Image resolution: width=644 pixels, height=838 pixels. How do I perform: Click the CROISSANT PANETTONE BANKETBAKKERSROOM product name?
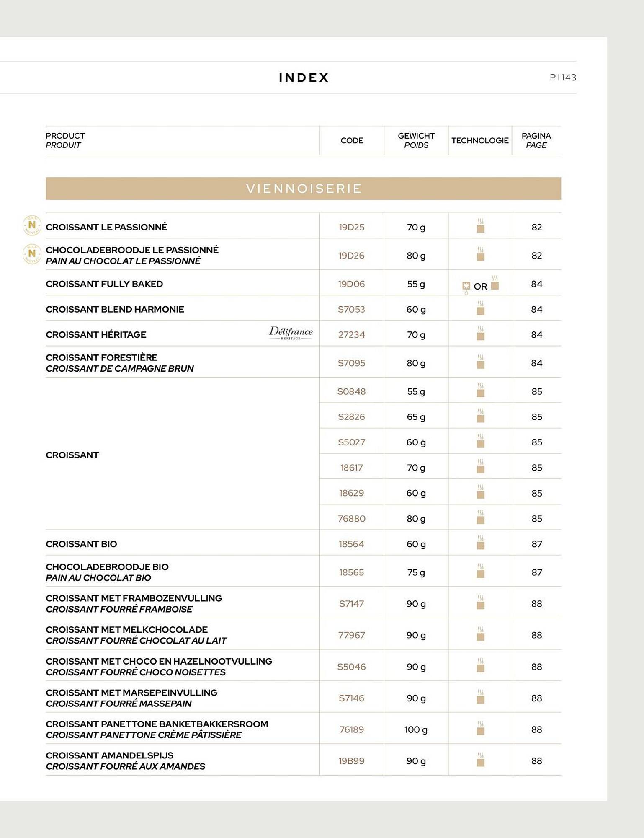pyautogui.click(x=157, y=724)
